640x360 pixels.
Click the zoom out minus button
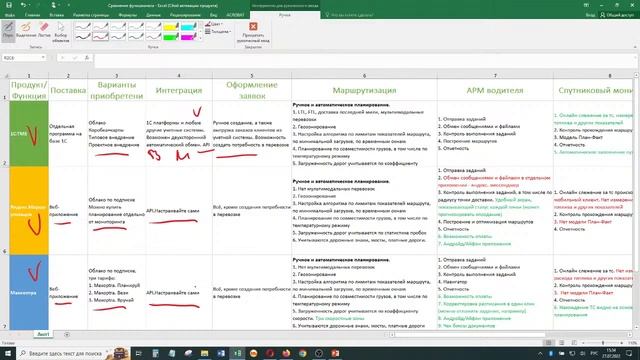[583, 343]
